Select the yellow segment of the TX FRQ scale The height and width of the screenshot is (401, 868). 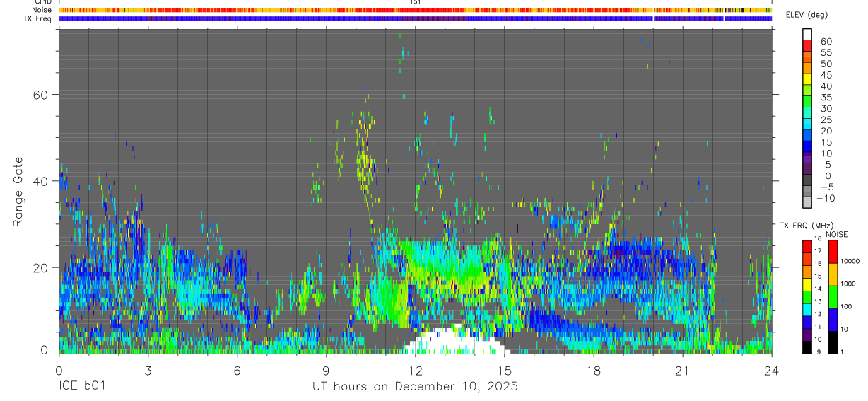(x=807, y=284)
